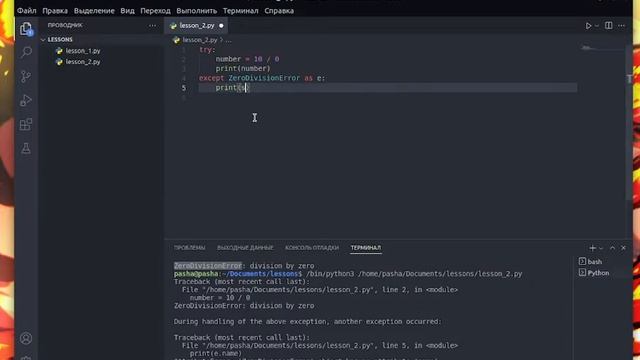
Task: Switch to the ПРОБЛЕМЫ panel tab
Action: (190, 248)
